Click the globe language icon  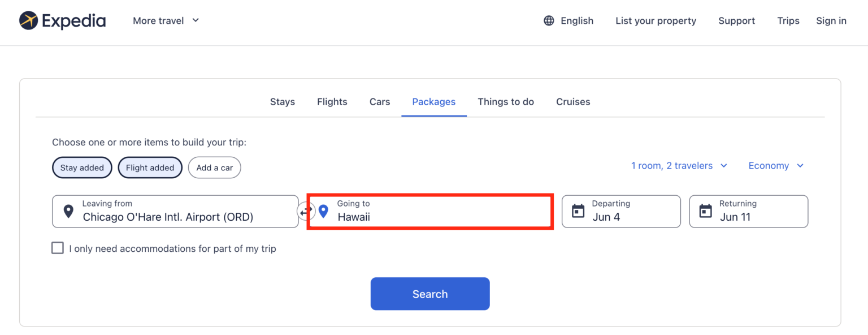click(x=549, y=21)
